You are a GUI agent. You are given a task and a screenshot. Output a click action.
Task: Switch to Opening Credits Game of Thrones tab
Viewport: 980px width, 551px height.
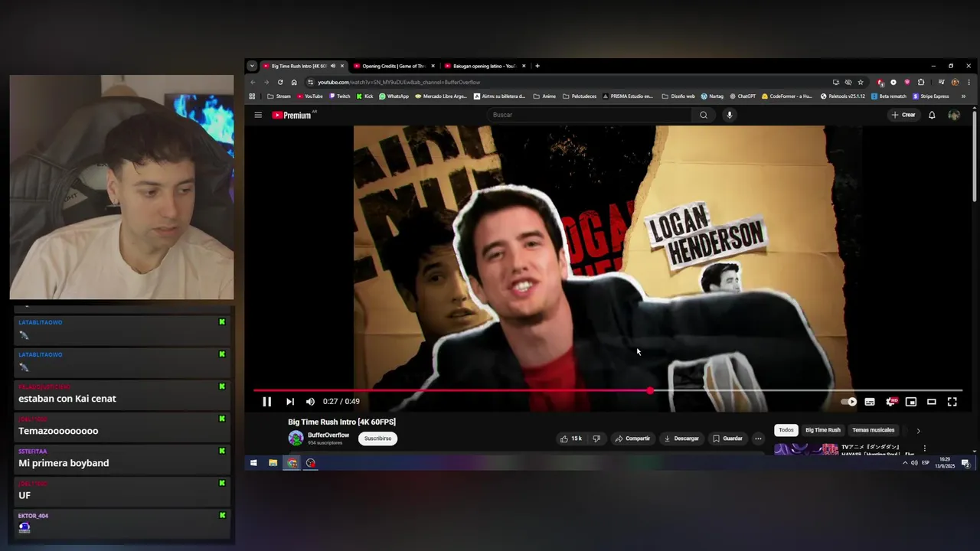pos(394,66)
